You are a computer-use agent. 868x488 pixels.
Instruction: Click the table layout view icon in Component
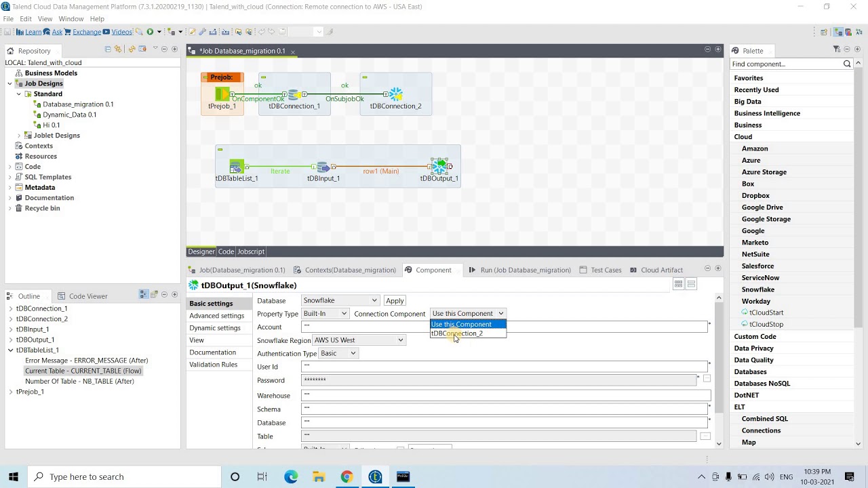(678, 284)
